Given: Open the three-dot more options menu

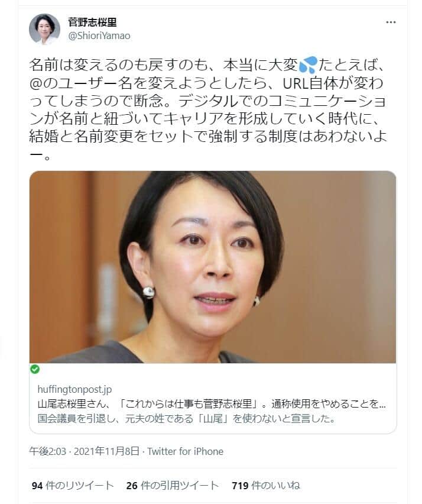Looking at the screenshot, I should (391, 22).
